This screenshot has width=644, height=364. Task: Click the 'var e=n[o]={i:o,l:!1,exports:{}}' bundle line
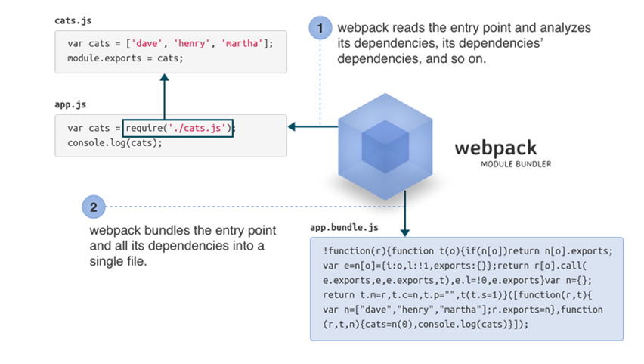click(455, 266)
